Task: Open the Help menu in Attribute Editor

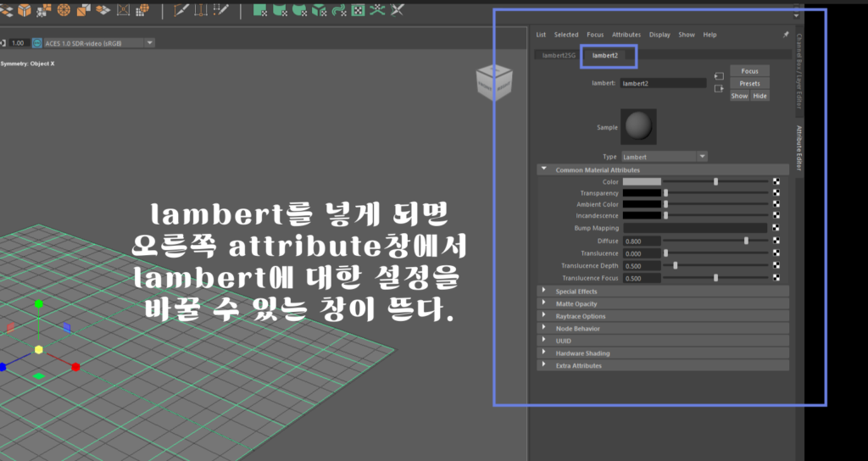Action: (x=709, y=34)
